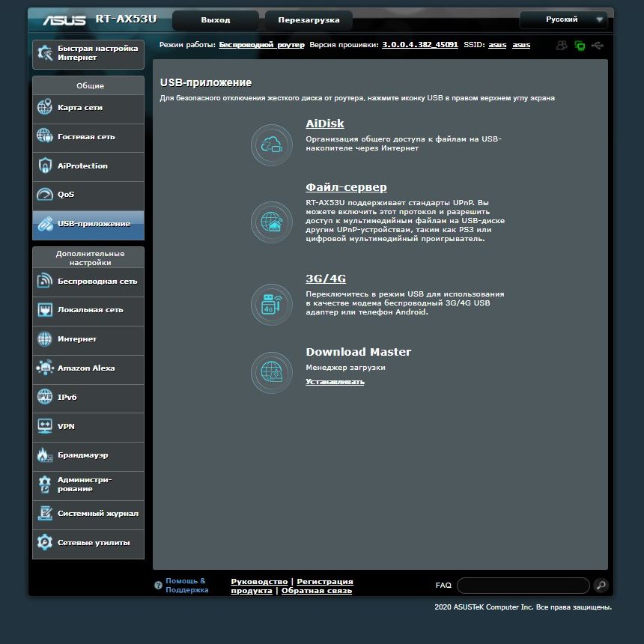Open Быстрая настройка Интернет wizard
Viewport: 644px width, 644px height.
(x=88, y=54)
